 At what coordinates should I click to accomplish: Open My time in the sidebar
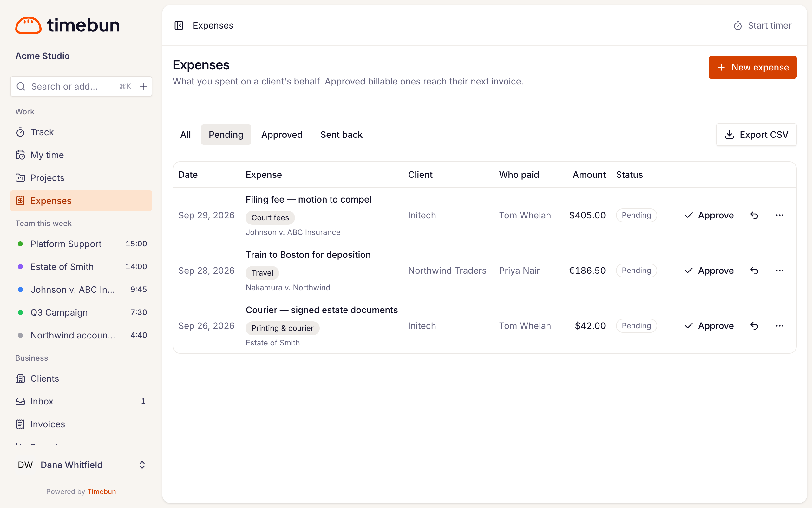tap(81, 155)
